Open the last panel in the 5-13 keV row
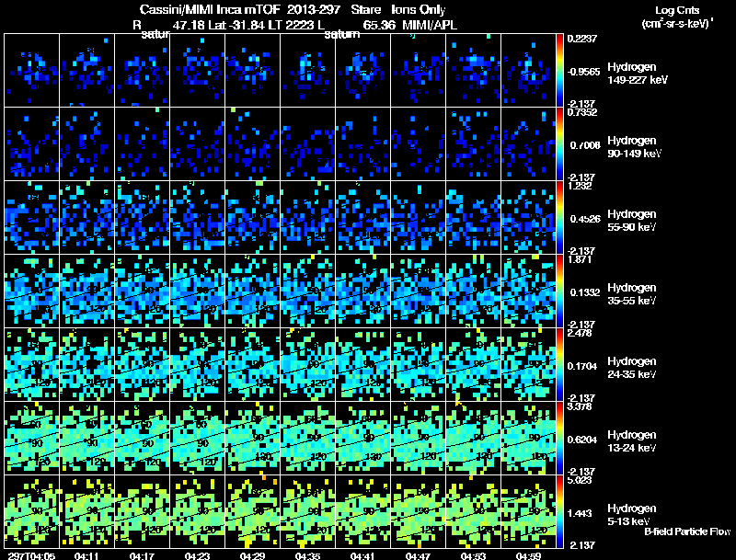Image resolution: width=736 pixels, height=560 pixels. pyautogui.click(x=529, y=511)
